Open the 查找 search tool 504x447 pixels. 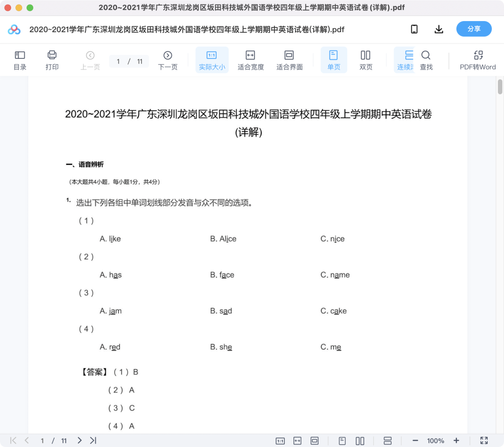[426, 60]
